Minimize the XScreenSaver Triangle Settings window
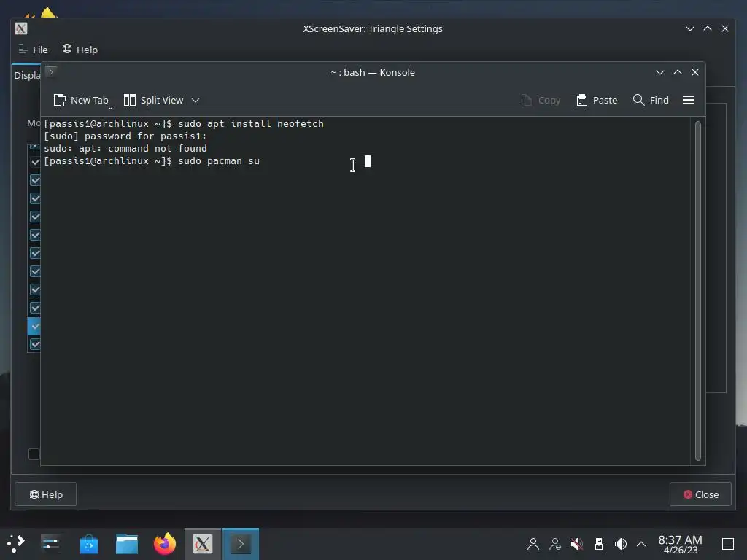The height and width of the screenshot is (560, 747). (690, 28)
